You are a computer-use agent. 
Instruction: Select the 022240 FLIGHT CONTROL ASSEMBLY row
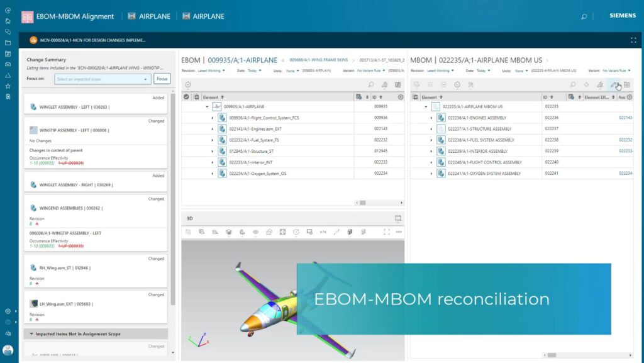coord(521,162)
